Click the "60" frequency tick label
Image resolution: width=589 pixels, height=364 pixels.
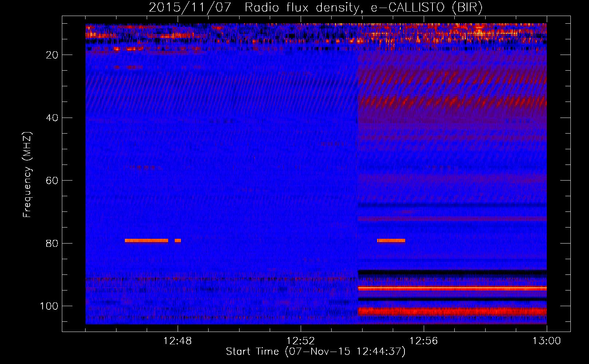click(52, 181)
